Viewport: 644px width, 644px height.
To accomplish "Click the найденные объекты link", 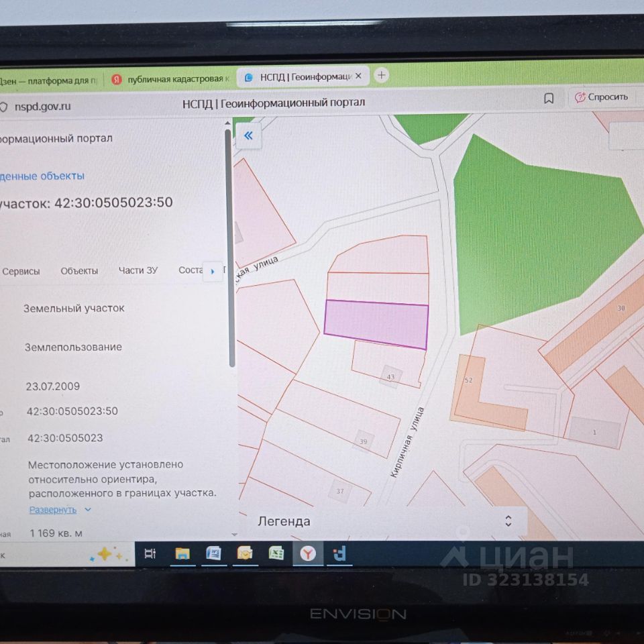I will (x=42, y=176).
